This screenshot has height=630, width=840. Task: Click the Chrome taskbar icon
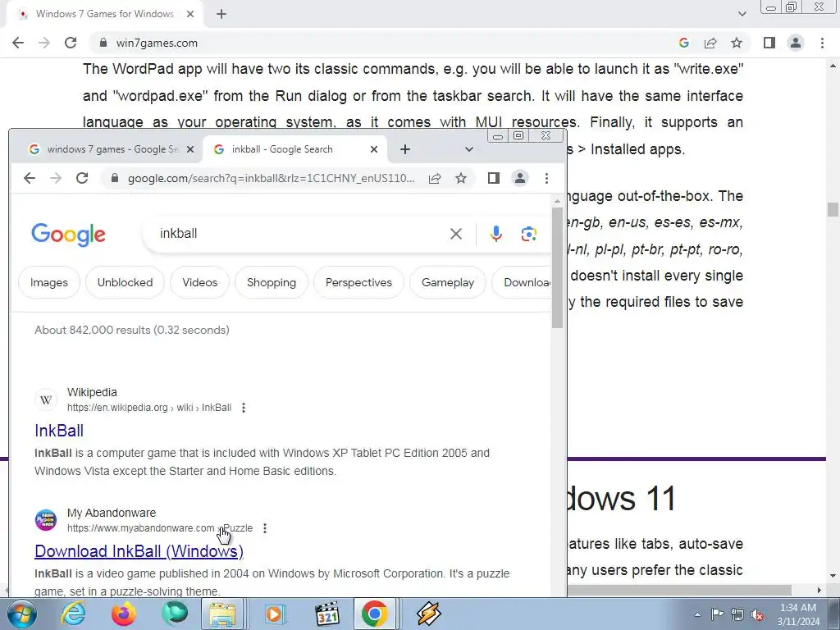(x=374, y=614)
